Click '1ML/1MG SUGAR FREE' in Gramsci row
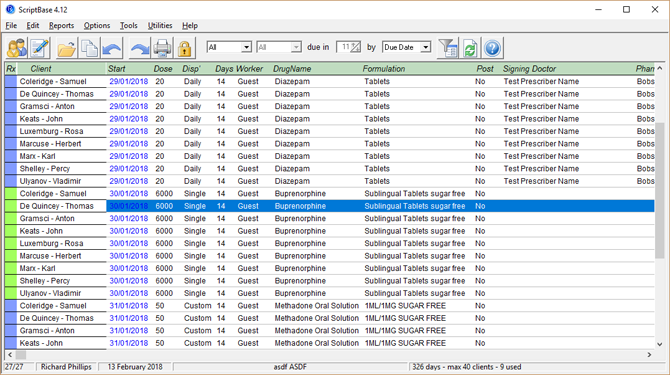Screen dimensions: 670x375 [405, 331]
